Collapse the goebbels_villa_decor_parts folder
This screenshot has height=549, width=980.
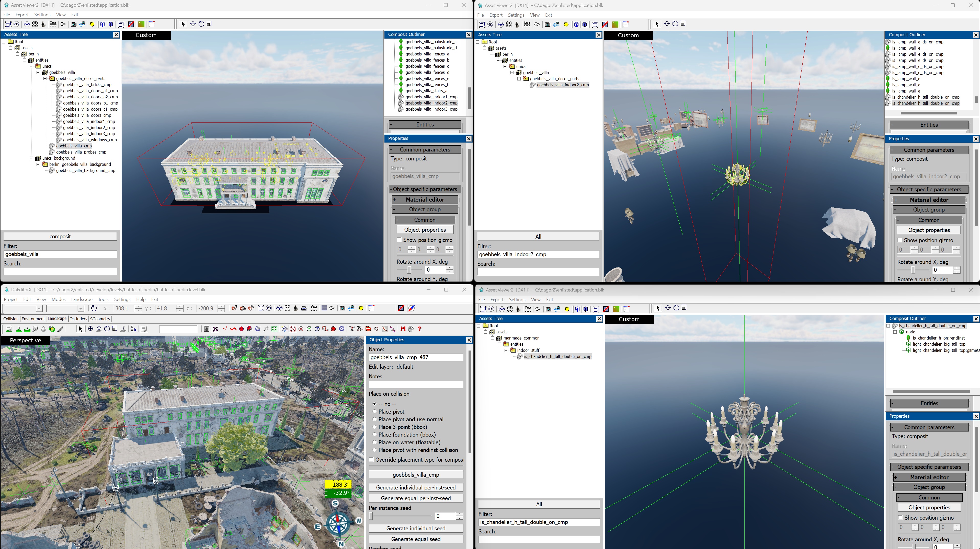click(45, 78)
